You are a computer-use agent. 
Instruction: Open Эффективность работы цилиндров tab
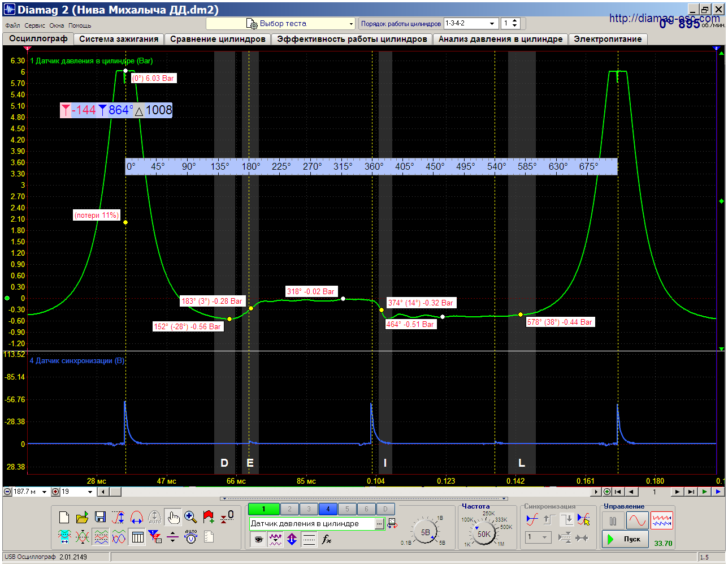[352, 39]
